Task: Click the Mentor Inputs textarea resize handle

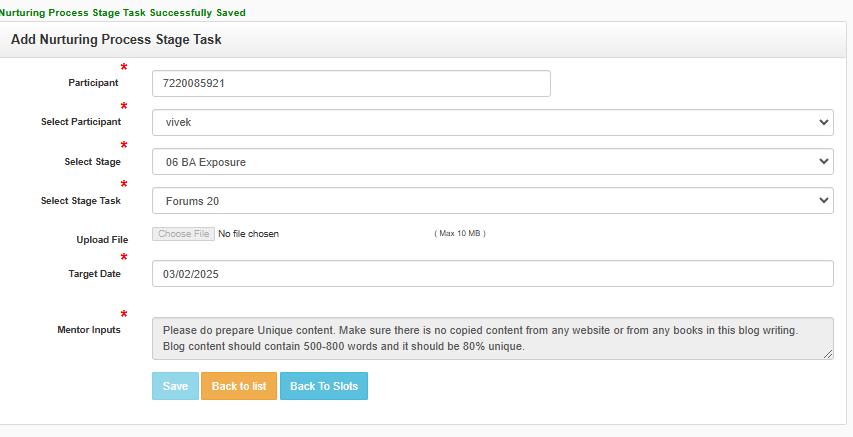Action: click(x=828, y=354)
